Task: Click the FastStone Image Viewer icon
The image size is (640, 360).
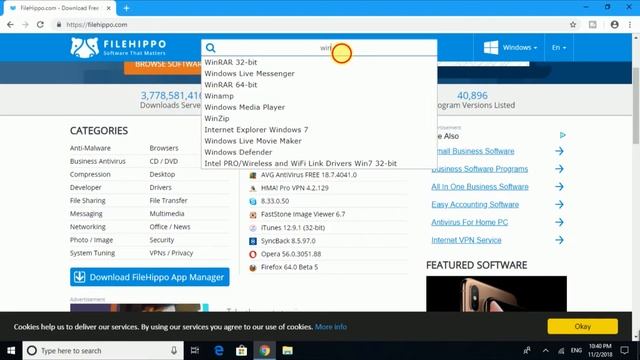Action: click(253, 215)
